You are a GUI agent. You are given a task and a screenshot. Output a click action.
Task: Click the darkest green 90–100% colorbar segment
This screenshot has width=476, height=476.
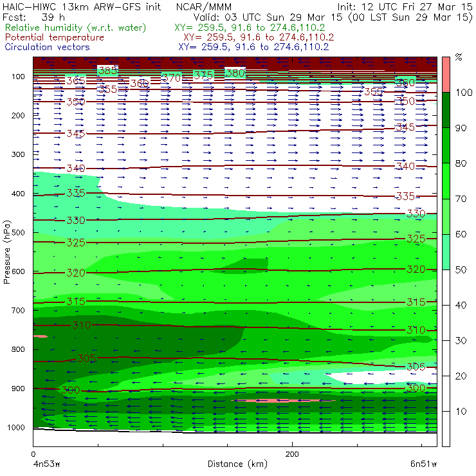(x=446, y=110)
